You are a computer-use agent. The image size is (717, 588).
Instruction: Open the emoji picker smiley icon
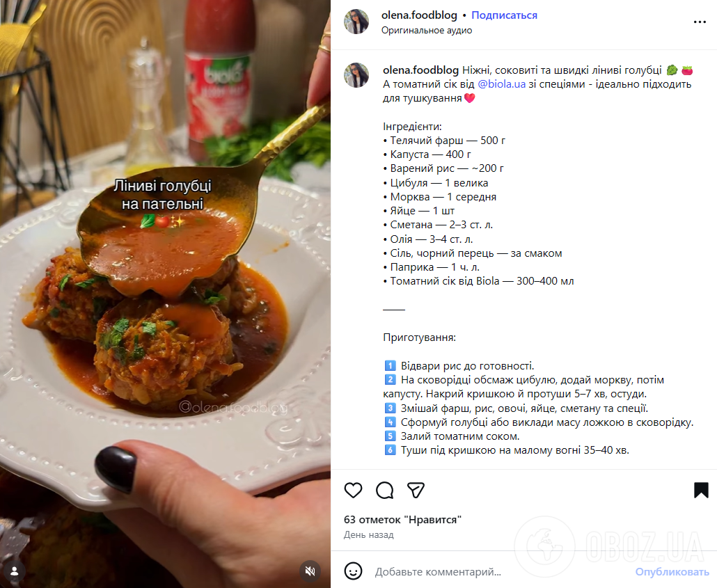(x=353, y=571)
